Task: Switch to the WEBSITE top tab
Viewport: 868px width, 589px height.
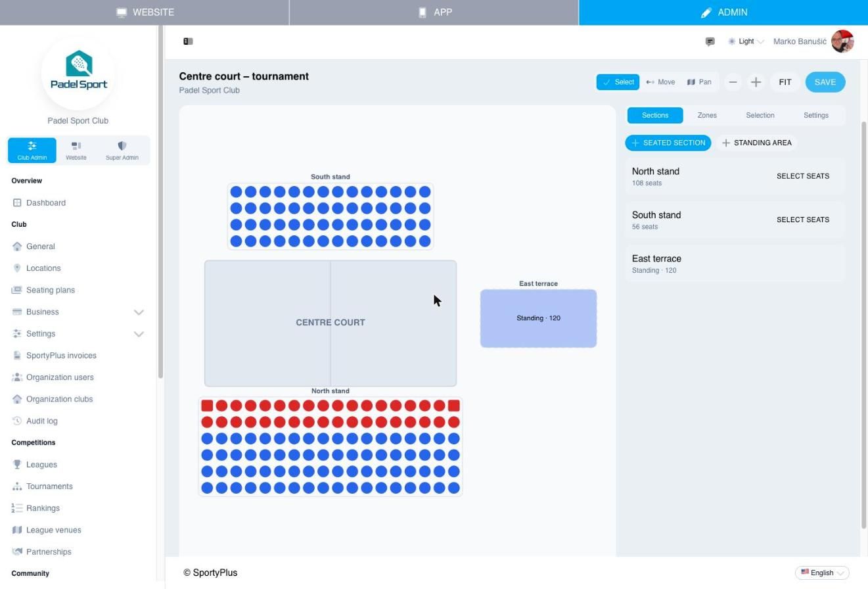Action: [145, 12]
